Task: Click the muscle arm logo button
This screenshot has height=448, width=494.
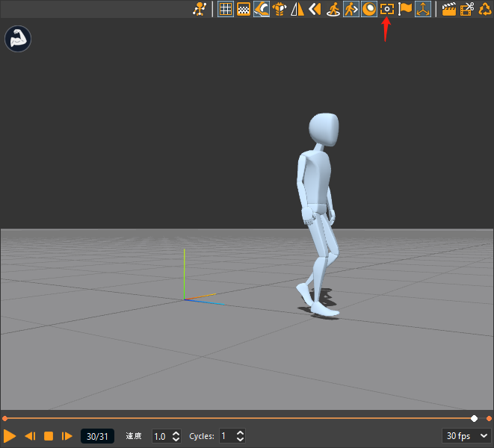Action: pos(17,39)
